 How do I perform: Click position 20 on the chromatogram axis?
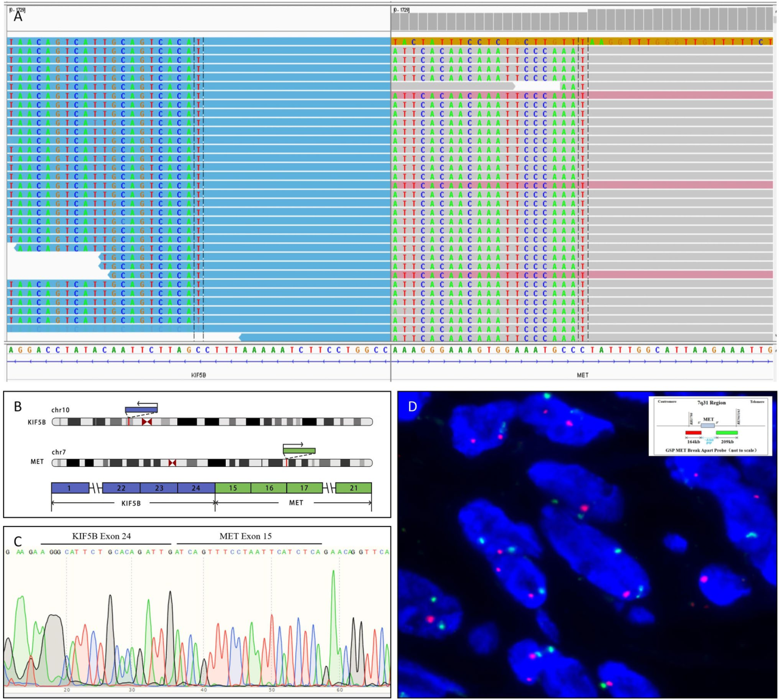(x=66, y=690)
